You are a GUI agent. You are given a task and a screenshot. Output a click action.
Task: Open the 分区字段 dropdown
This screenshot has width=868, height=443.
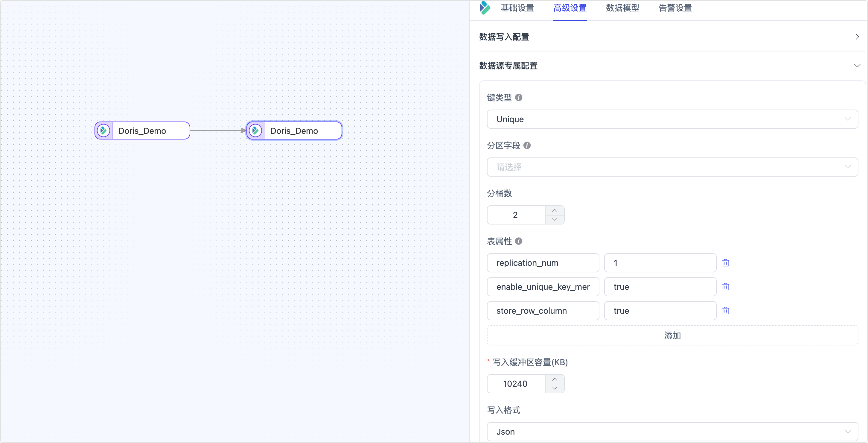(672, 167)
